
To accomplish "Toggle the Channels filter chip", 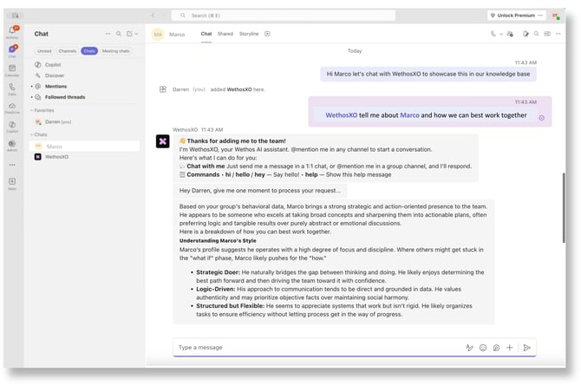I will [67, 51].
